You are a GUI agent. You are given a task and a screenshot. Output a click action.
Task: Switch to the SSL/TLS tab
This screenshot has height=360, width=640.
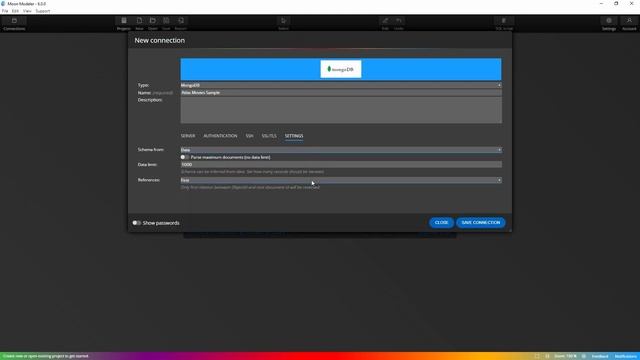269,136
